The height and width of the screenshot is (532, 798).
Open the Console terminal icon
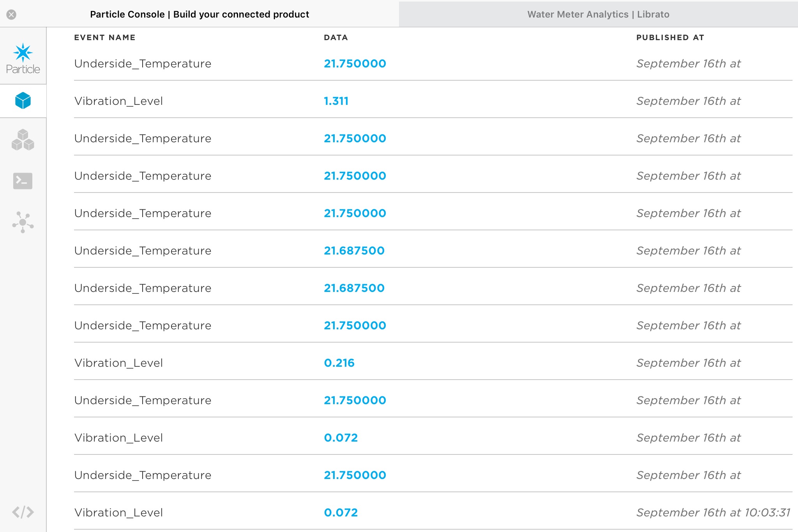point(23,181)
